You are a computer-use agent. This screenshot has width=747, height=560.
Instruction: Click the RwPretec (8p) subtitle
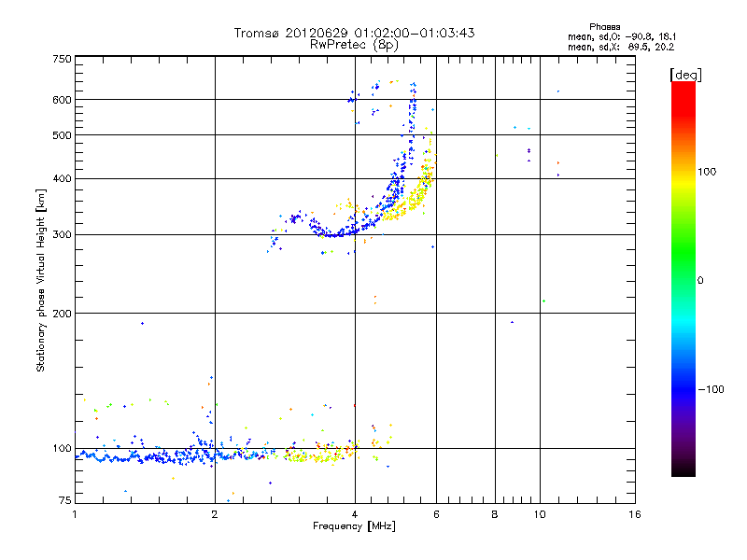[x=354, y=45]
